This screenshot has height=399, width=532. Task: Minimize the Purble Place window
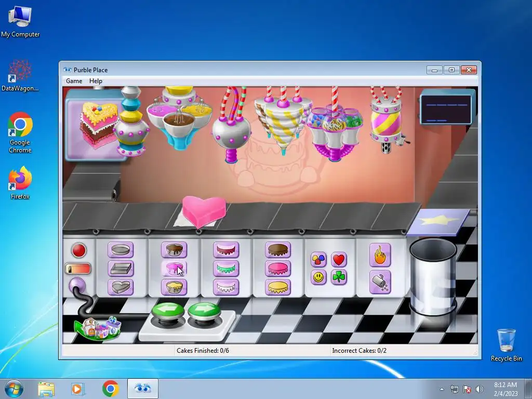tap(435, 70)
